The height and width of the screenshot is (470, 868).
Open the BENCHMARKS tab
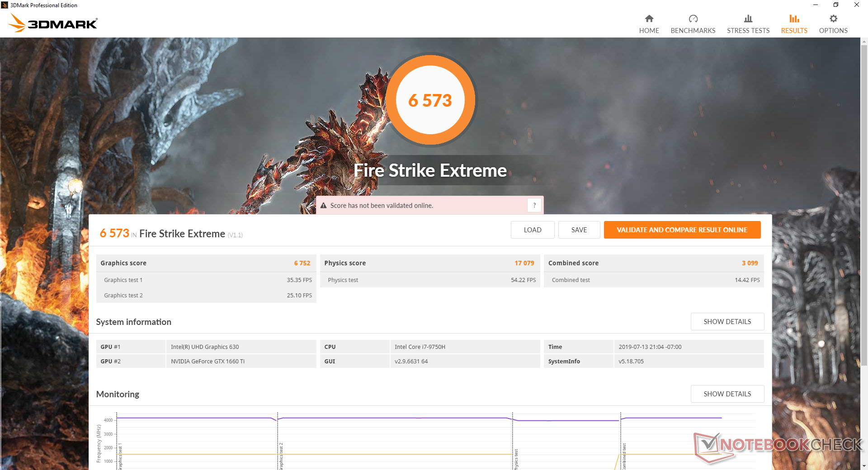693,24
